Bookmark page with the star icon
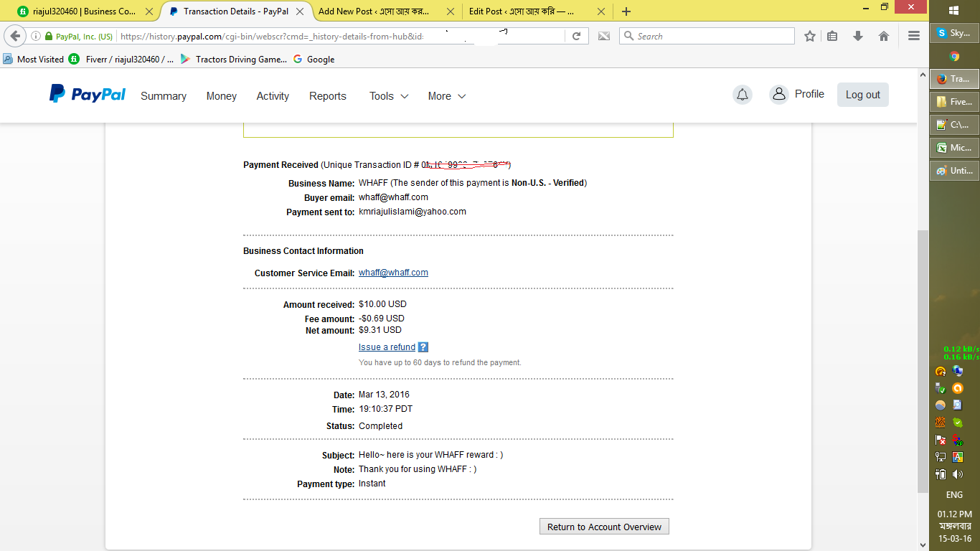The height and width of the screenshot is (551, 980). coord(810,36)
